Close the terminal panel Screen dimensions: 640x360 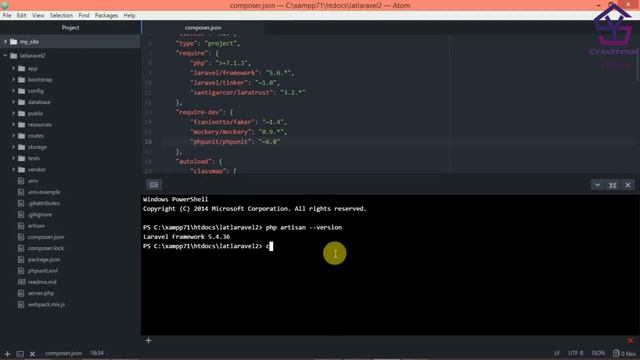click(628, 185)
